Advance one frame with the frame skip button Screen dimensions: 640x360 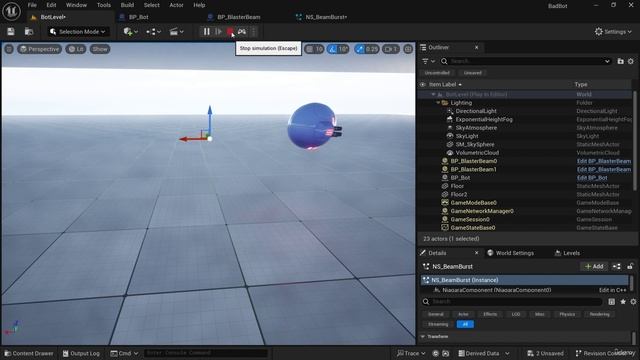click(x=218, y=31)
